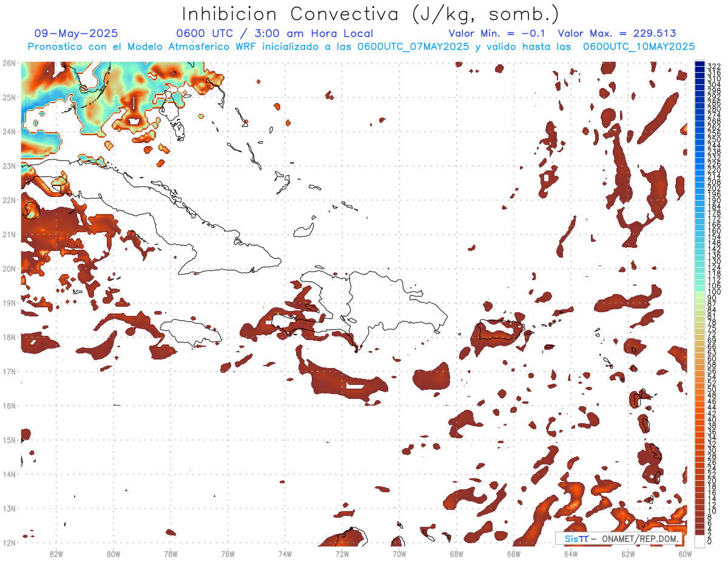Click the colorbar value label 0
Image resolution: width=728 pixels, height=562 pixels.
[x=710, y=541]
